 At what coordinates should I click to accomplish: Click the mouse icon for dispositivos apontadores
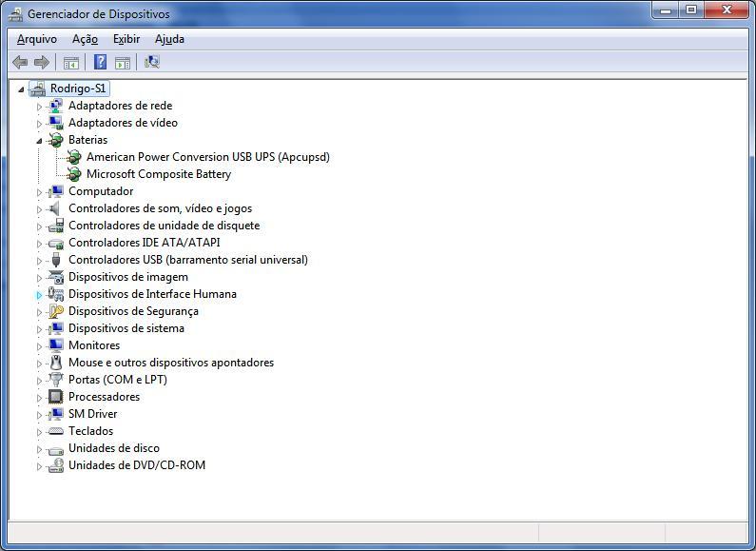tap(56, 363)
